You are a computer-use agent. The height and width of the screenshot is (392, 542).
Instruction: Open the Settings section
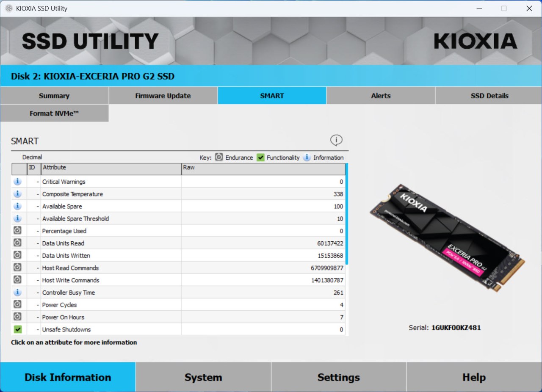pos(339,377)
